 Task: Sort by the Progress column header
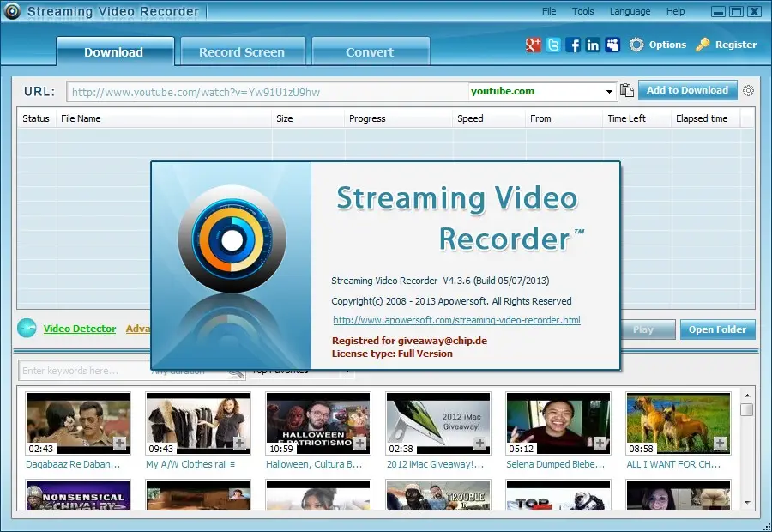click(x=398, y=118)
